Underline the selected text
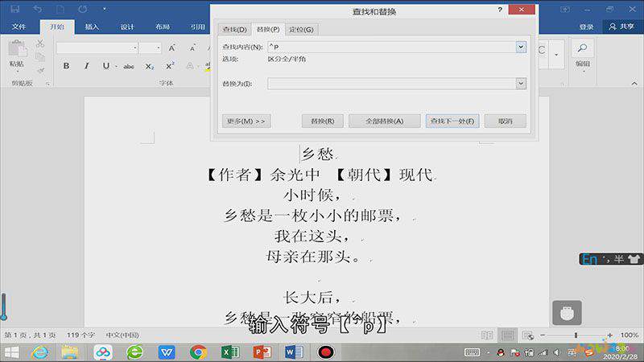The width and height of the screenshot is (644, 362). [x=106, y=66]
